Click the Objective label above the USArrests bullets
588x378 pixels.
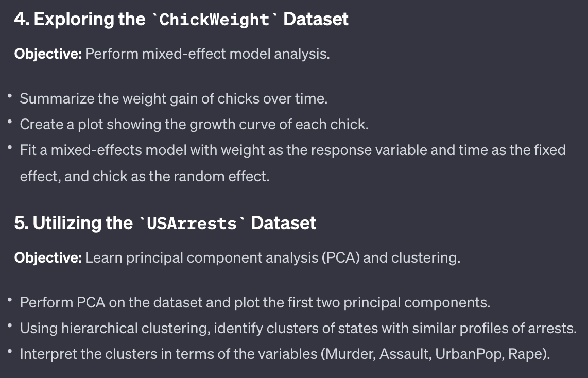[x=48, y=257]
